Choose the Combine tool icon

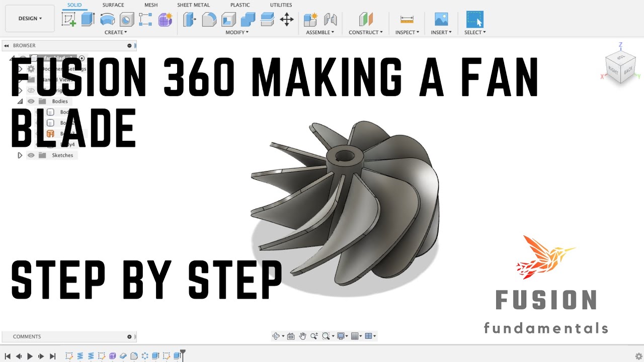point(248,20)
